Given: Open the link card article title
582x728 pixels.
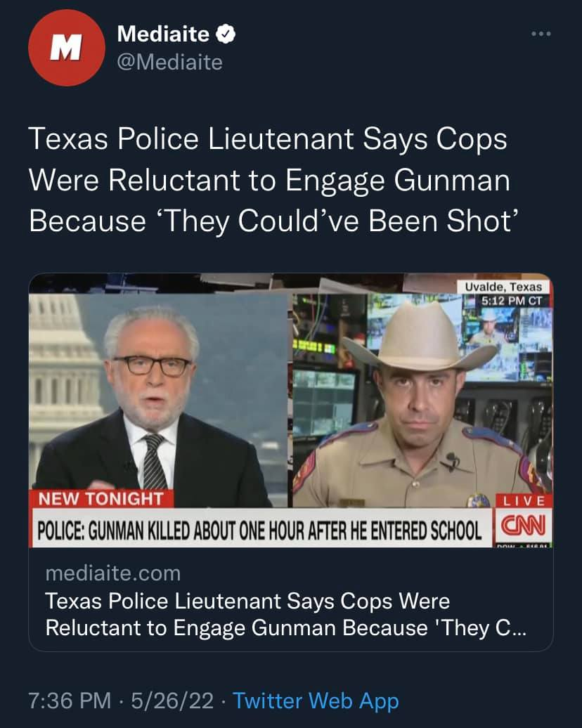Looking at the screenshot, I should tap(285, 614).
